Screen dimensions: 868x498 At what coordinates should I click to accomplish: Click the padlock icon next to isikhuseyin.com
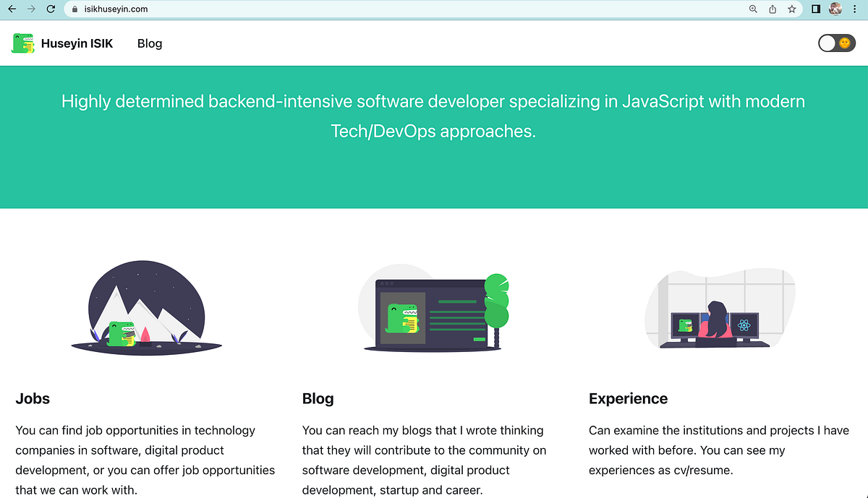pos(74,9)
